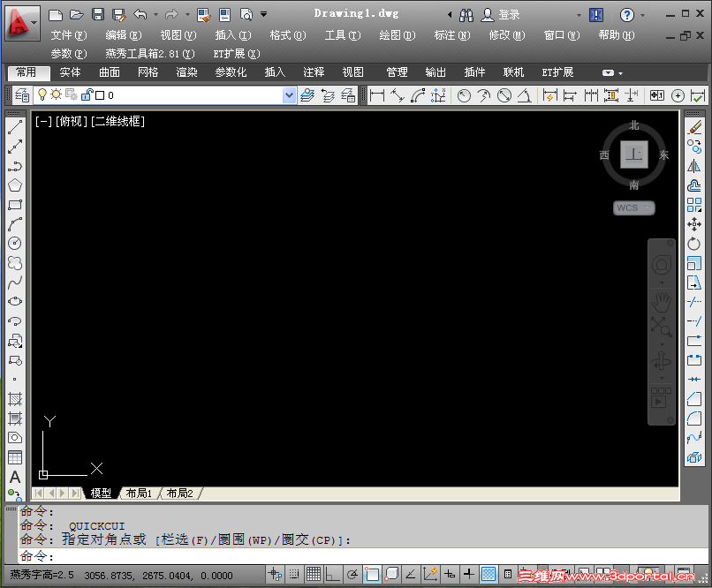Open the layer selection dropdown
The width and height of the screenshot is (712, 588).
coord(289,94)
